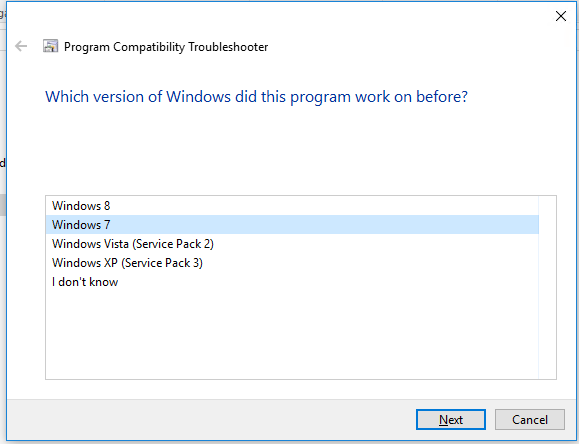579x444 pixels.
Task: Choose the highlighted Windows 7 option
Action: tap(292, 225)
